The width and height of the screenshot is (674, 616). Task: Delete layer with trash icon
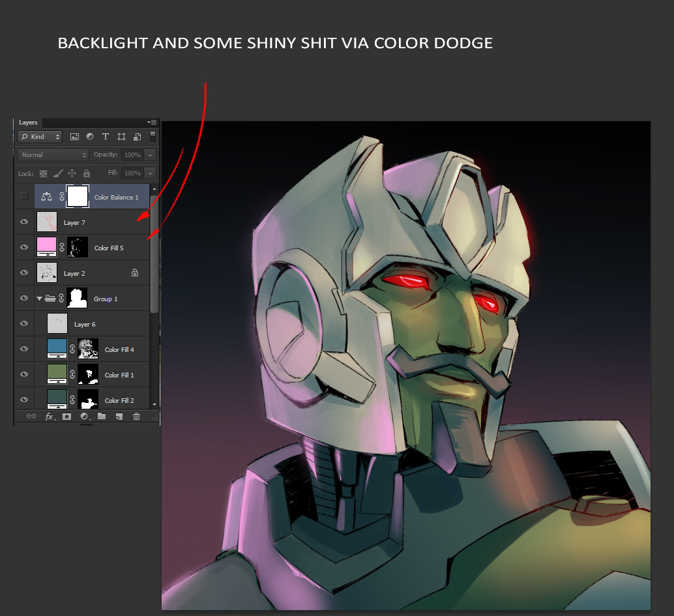click(x=136, y=416)
